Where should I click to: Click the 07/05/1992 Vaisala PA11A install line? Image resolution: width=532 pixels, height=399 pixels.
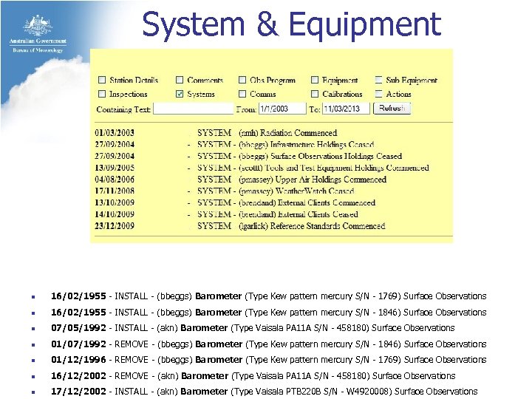click(x=253, y=328)
